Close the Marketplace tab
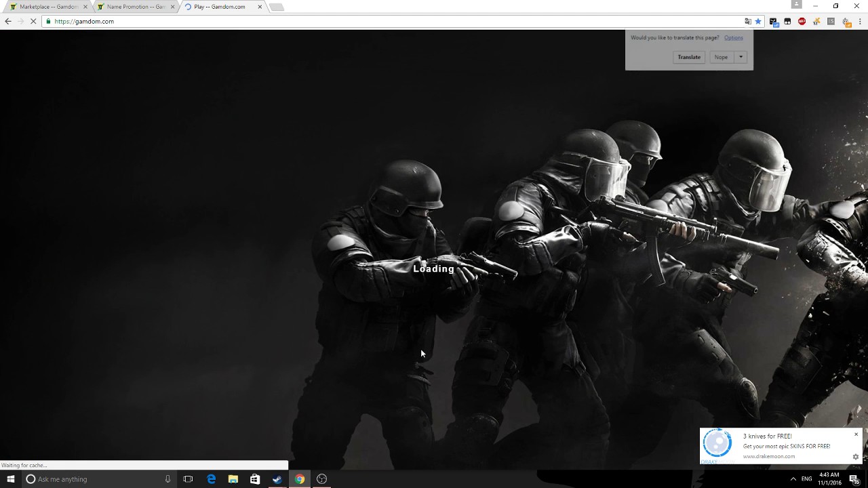Image resolution: width=868 pixels, height=488 pixels. point(85,7)
